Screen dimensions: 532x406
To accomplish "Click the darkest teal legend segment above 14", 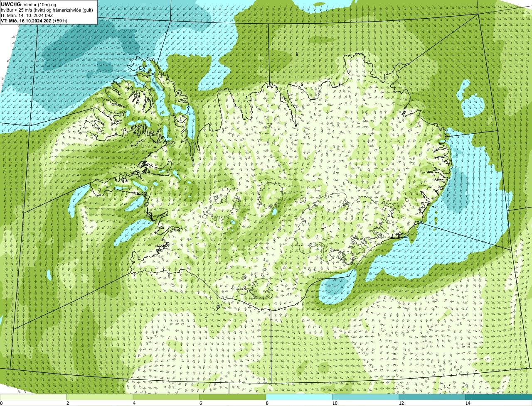I will coord(499,397).
